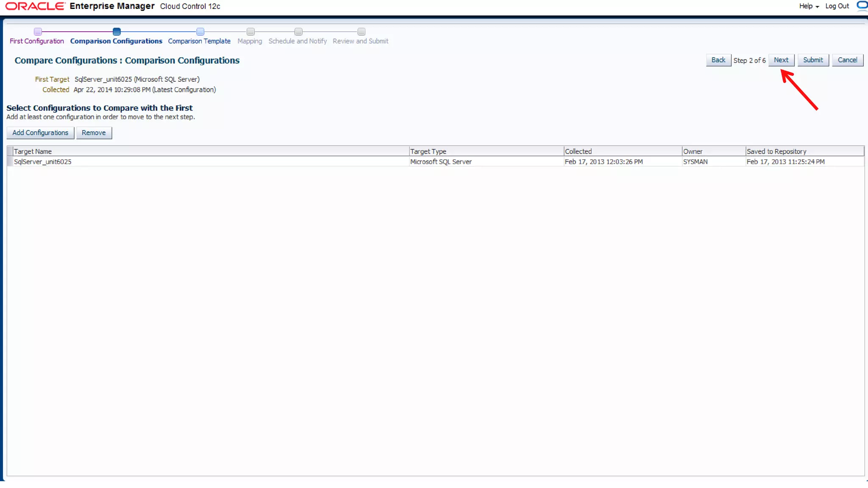Screen dimensions: 868x488
Task: Select the Comparison Configurations step label
Action: click(116, 41)
